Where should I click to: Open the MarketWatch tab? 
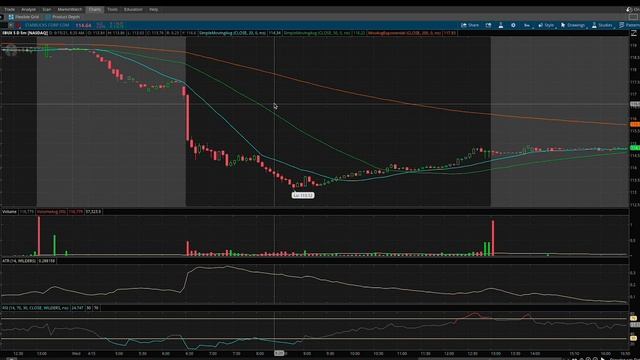click(69, 9)
